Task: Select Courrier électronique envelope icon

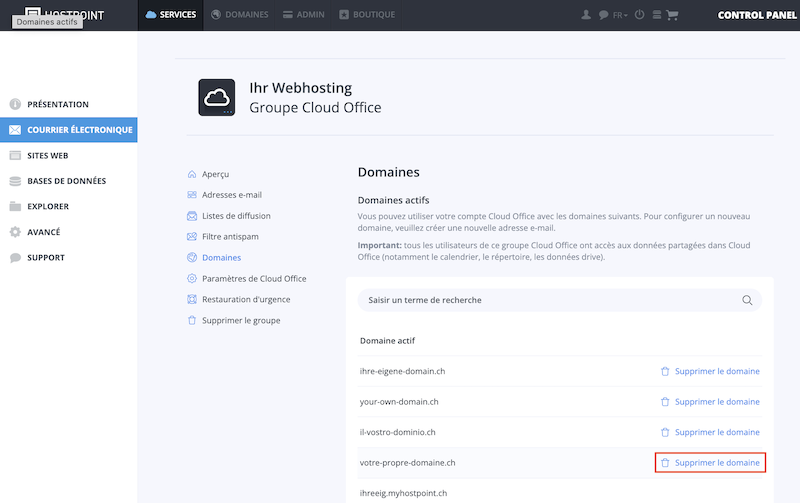Action: 15,130
